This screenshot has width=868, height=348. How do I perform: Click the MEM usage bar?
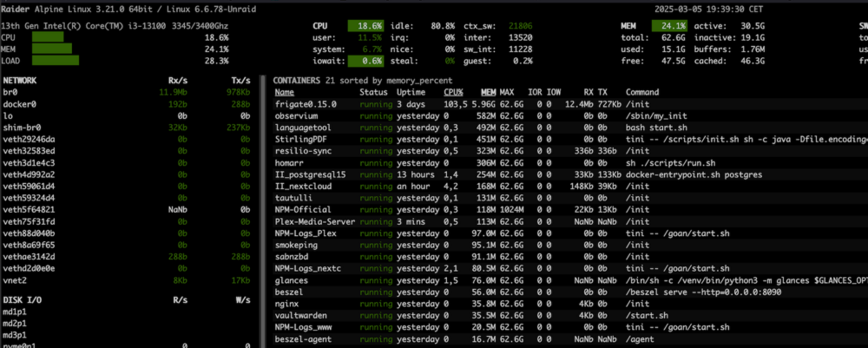click(x=52, y=49)
